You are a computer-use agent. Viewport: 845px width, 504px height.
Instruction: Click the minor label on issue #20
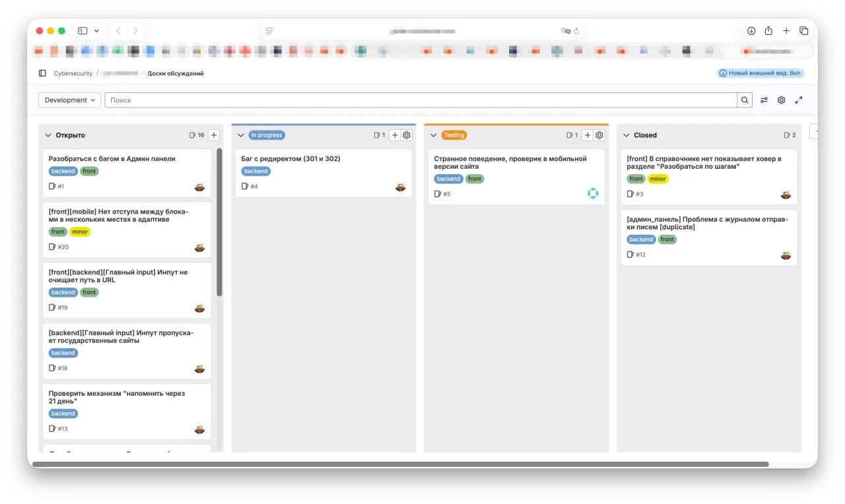coord(80,232)
